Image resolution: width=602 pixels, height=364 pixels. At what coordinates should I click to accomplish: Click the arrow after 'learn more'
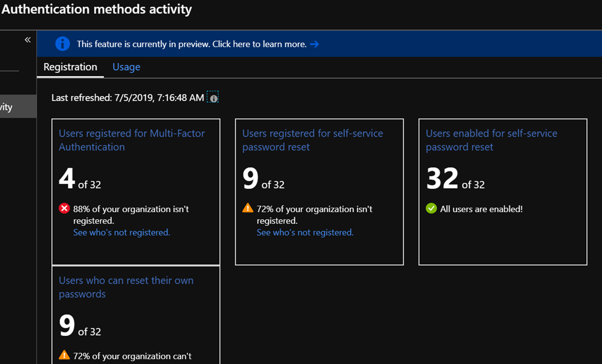pyautogui.click(x=315, y=44)
